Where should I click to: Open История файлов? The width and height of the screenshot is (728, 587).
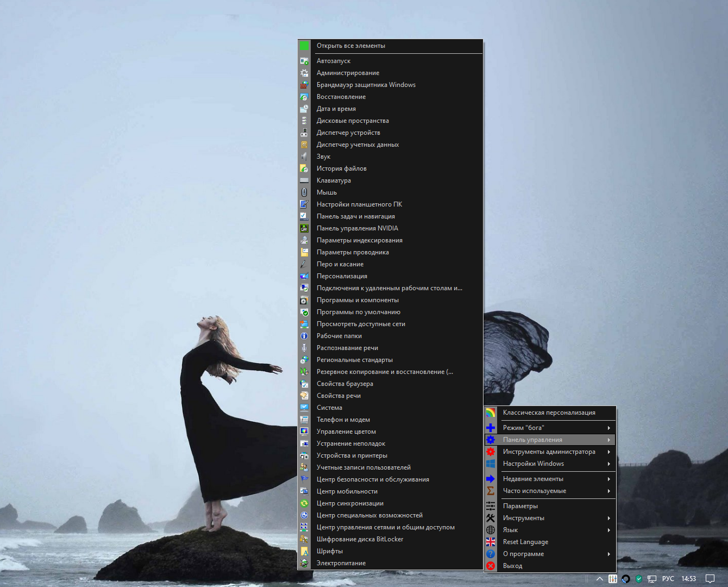click(x=390, y=168)
